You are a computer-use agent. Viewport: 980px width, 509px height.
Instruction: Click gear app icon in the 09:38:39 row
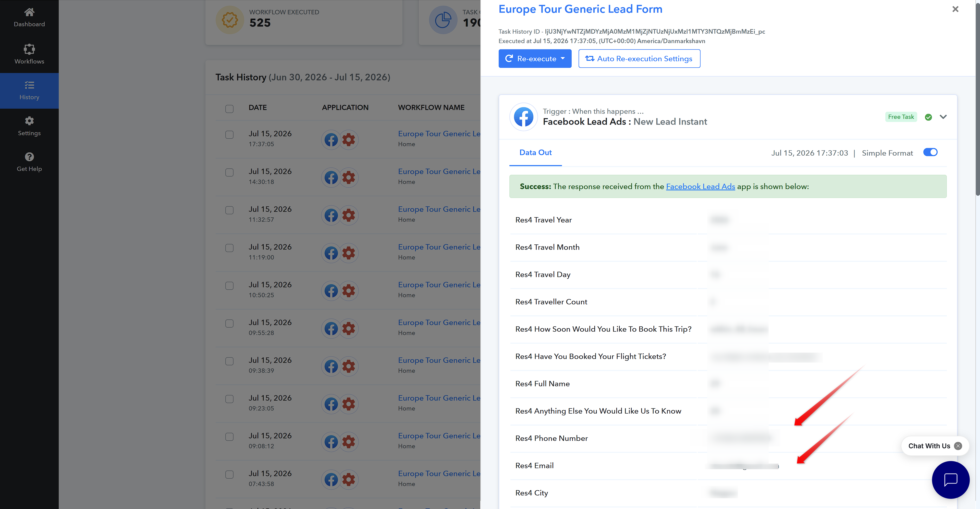pos(348,366)
